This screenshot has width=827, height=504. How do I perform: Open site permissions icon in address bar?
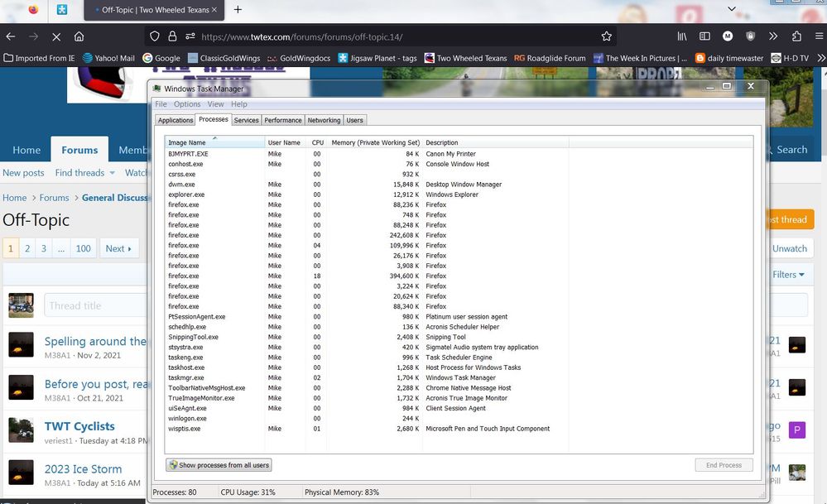point(190,36)
